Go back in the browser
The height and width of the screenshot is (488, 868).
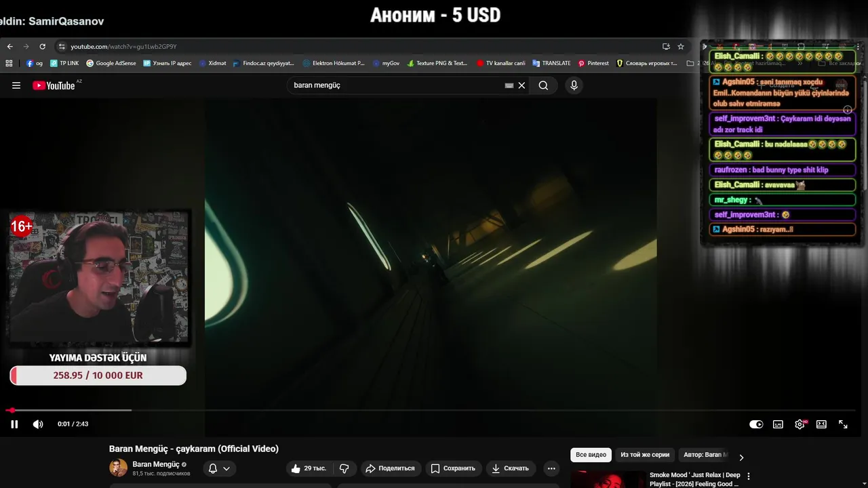[9, 47]
